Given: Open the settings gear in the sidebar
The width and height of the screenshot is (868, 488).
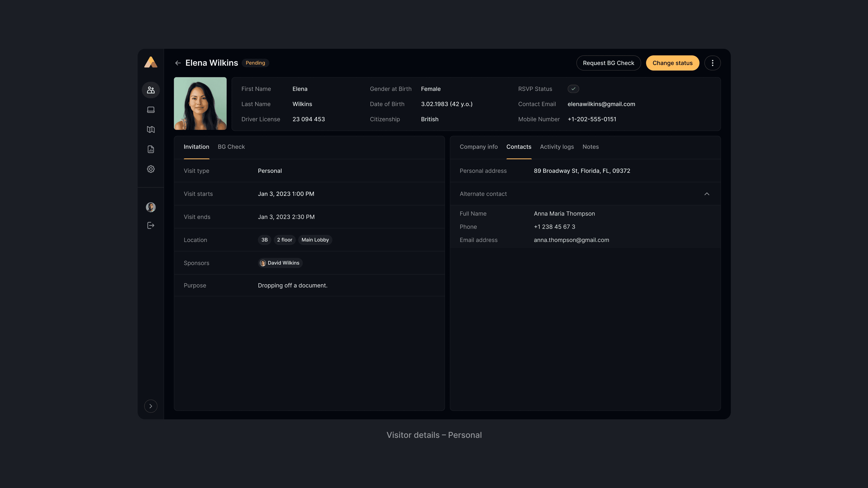Looking at the screenshot, I should (151, 169).
